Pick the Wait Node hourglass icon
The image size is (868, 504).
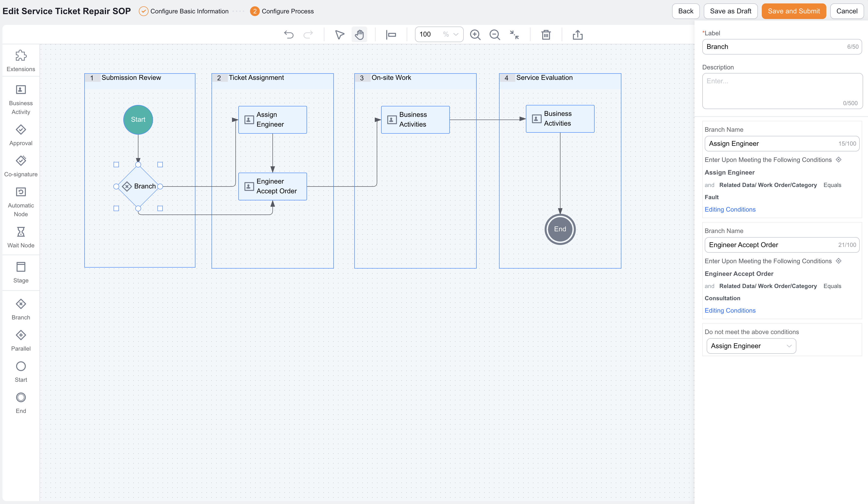point(21,232)
